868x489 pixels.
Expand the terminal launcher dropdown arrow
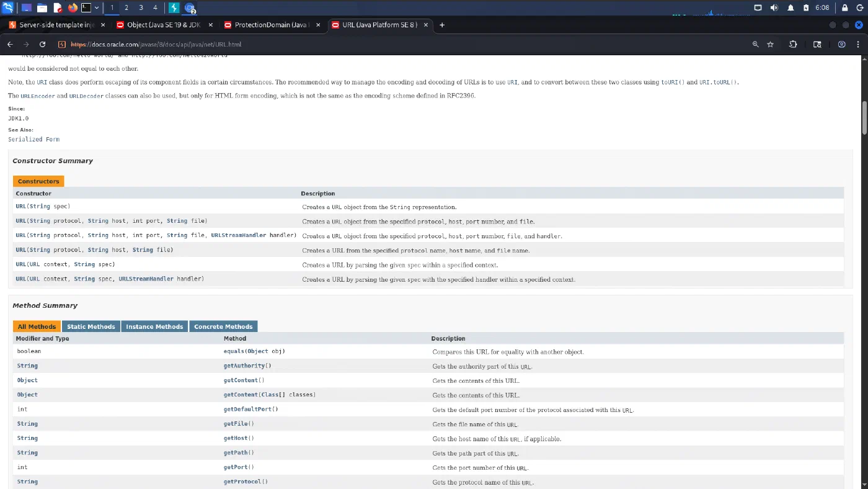97,7
